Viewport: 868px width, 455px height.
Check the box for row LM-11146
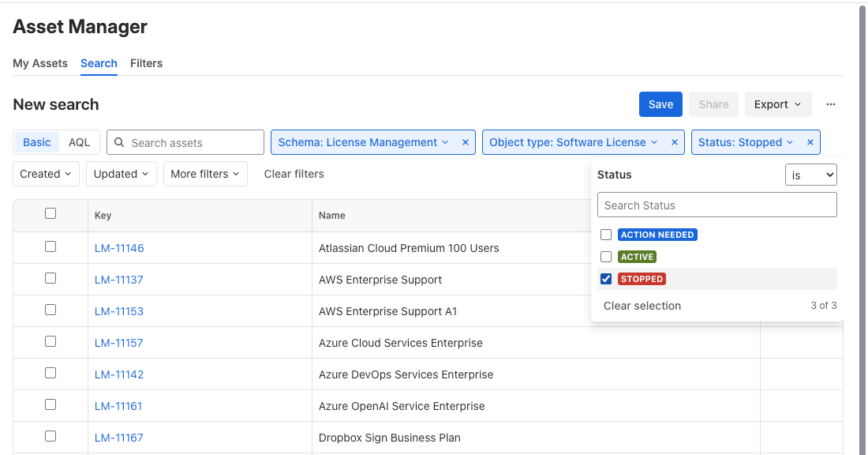pyautogui.click(x=51, y=246)
